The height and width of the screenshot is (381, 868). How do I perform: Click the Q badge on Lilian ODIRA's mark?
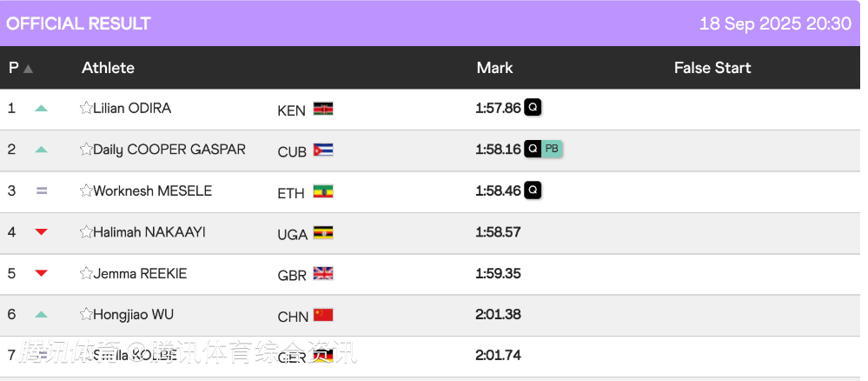(x=533, y=107)
